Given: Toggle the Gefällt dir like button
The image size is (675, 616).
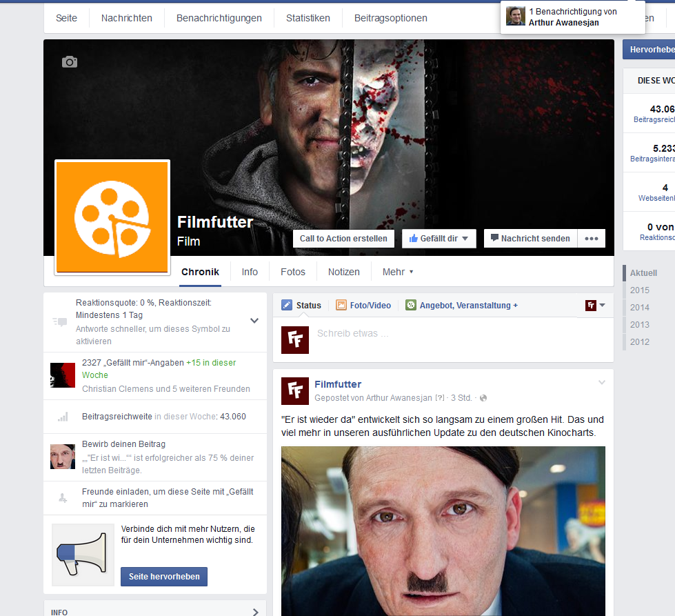Looking at the screenshot, I should point(439,239).
